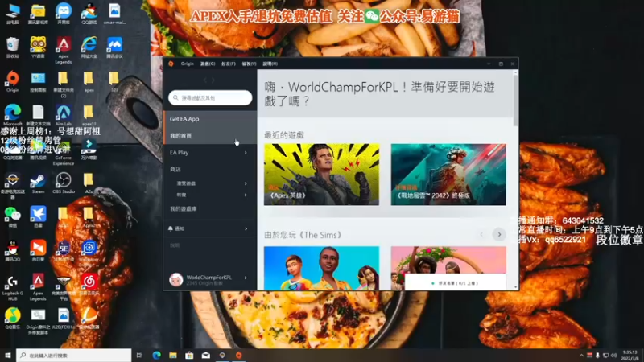644x362 pixels.
Task: Click the Windows Start button
Action: click(x=7, y=356)
